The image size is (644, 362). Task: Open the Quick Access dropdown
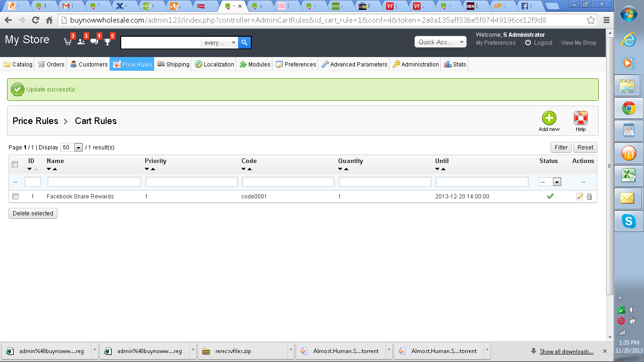click(x=440, y=42)
